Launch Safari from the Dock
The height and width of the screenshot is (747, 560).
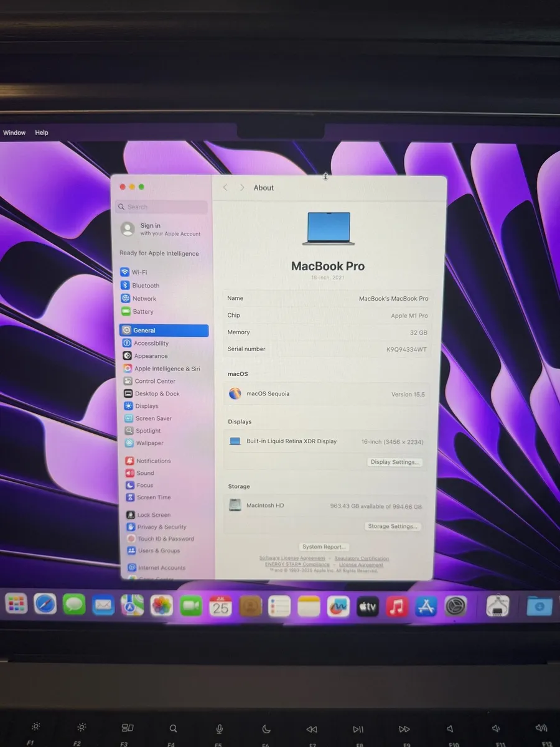[x=45, y=604]
